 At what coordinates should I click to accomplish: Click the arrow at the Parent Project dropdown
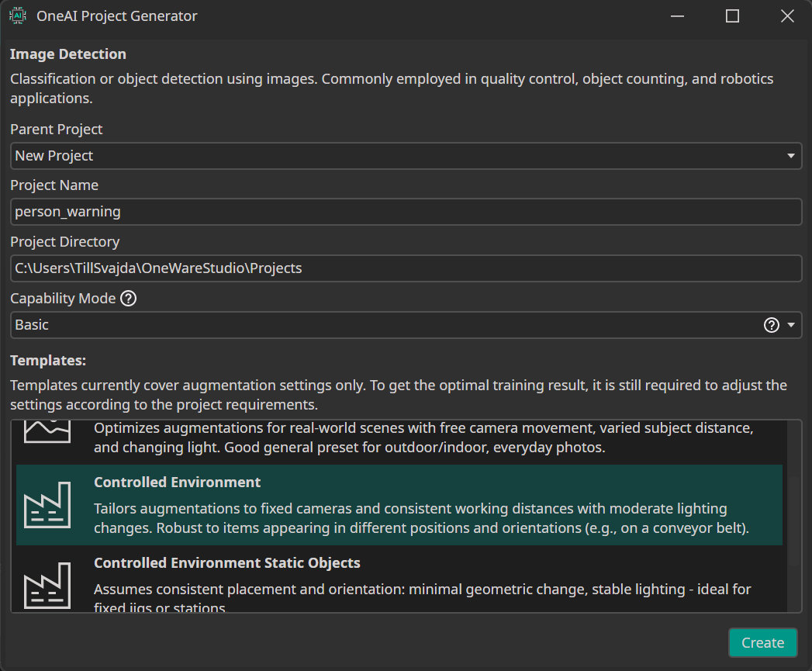[x=790, y=156]
